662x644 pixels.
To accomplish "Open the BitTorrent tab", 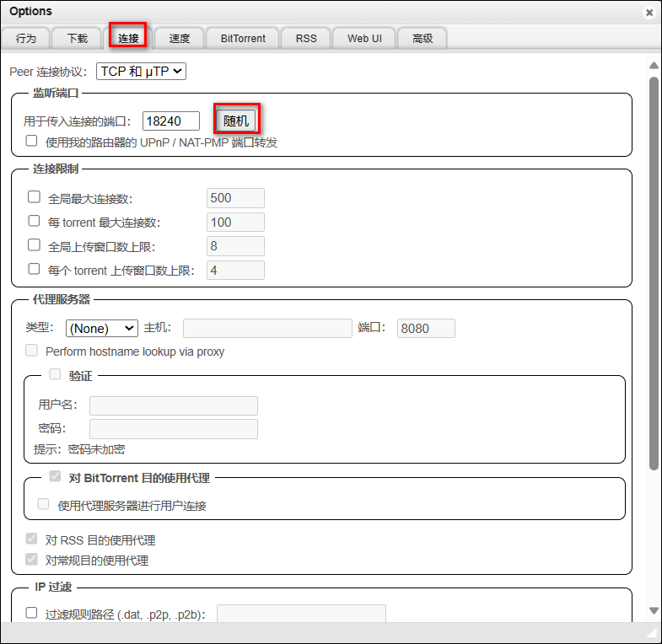I will click(x=243, y=38).
